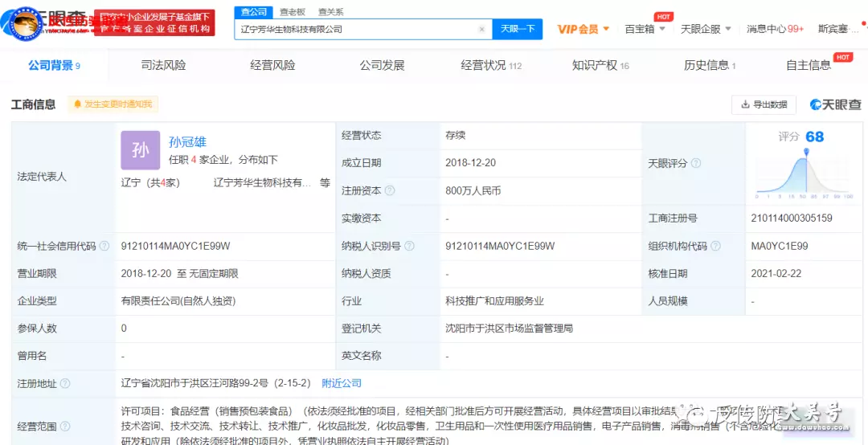Click help icon beside 纳税人识别号
Screen dimensions: 868x445
pyautogui.click(x=410, y=247)
